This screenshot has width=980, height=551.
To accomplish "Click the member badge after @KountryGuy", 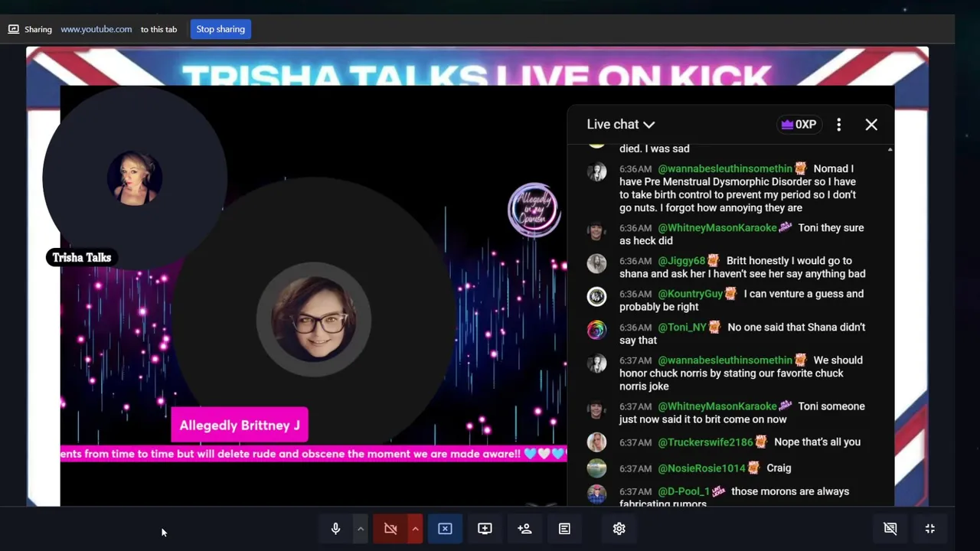I will click(730, 293).
